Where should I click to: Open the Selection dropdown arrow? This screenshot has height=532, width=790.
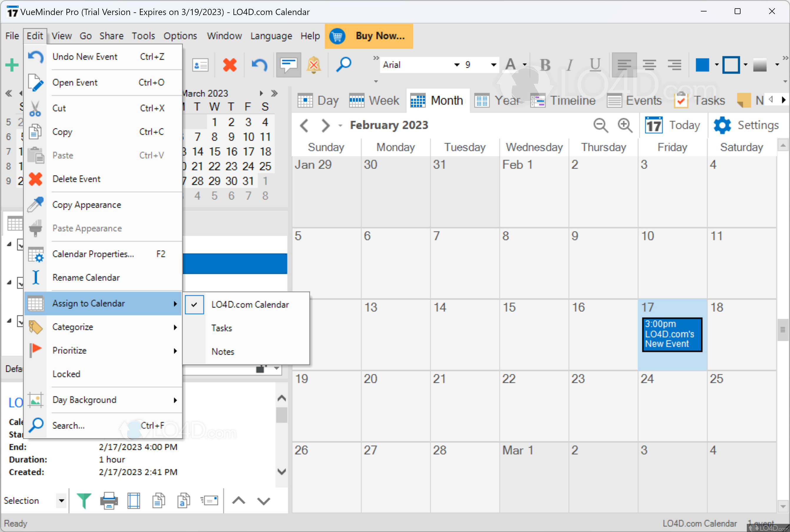pos(62,500)
